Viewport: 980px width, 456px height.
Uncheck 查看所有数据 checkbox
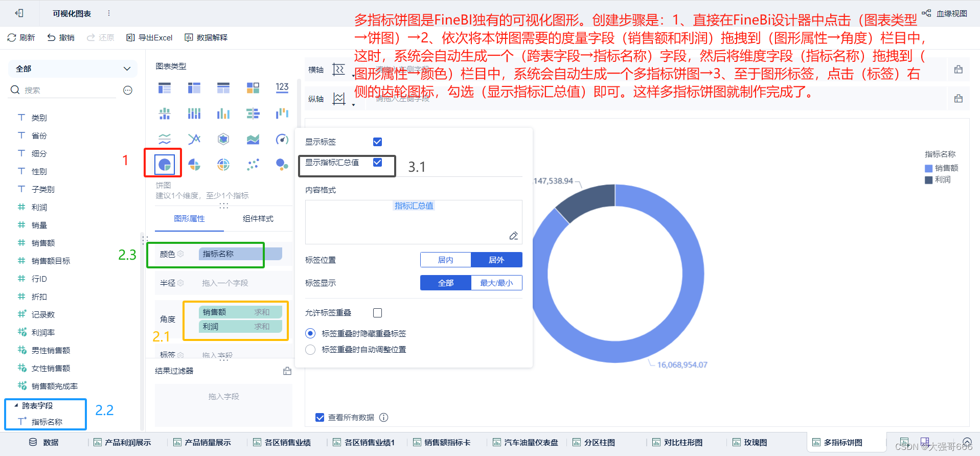pyautogui.click(x=320, y=417)
